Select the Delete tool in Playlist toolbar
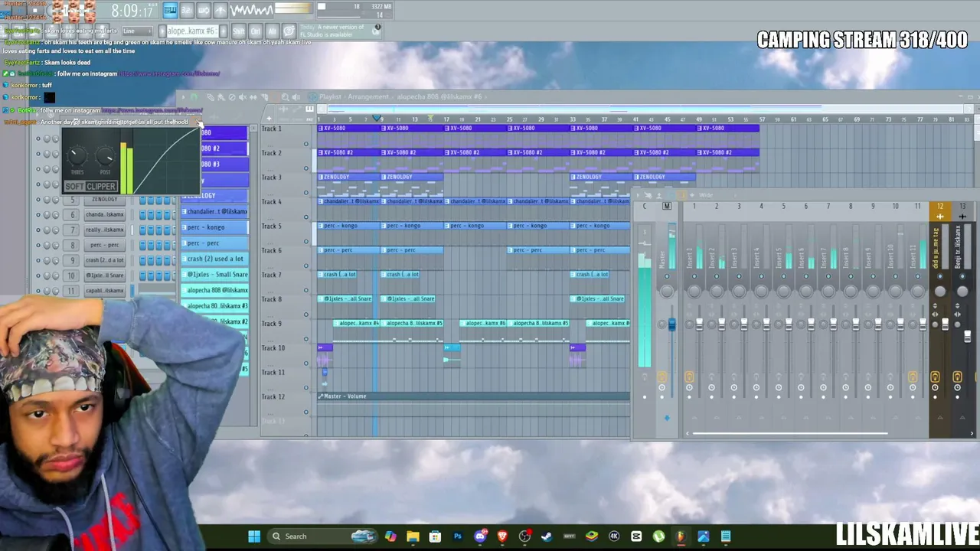This screenshot has width=980, height=551. [x=231, y=97]
